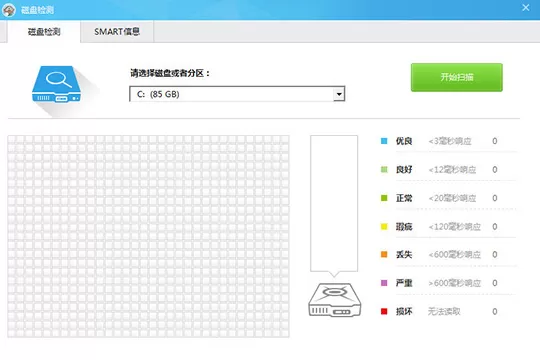Click the 优良 count value 0

(495, 141)
